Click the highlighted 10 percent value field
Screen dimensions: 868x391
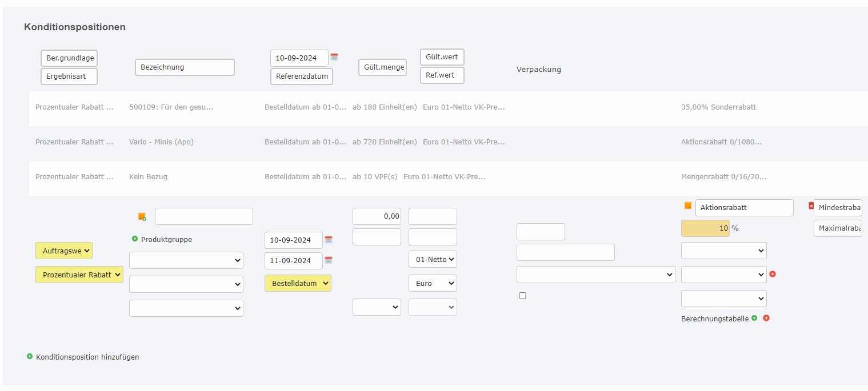705,228
